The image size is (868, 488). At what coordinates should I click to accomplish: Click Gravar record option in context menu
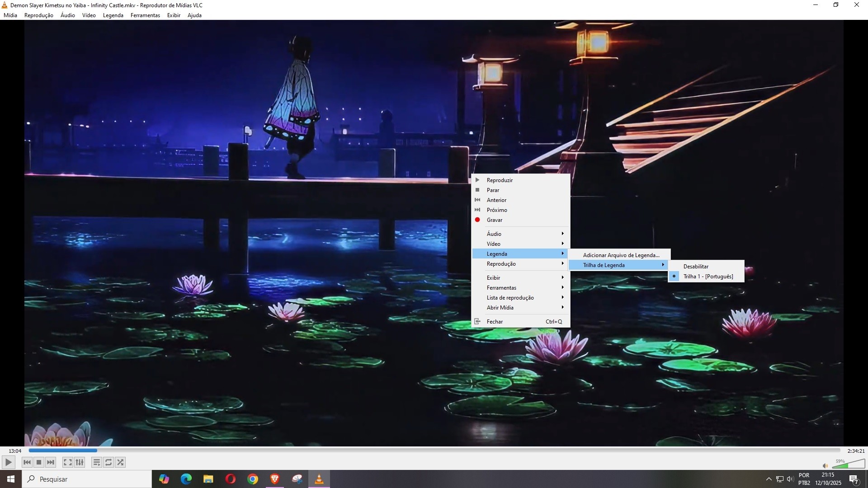[494, 220]
